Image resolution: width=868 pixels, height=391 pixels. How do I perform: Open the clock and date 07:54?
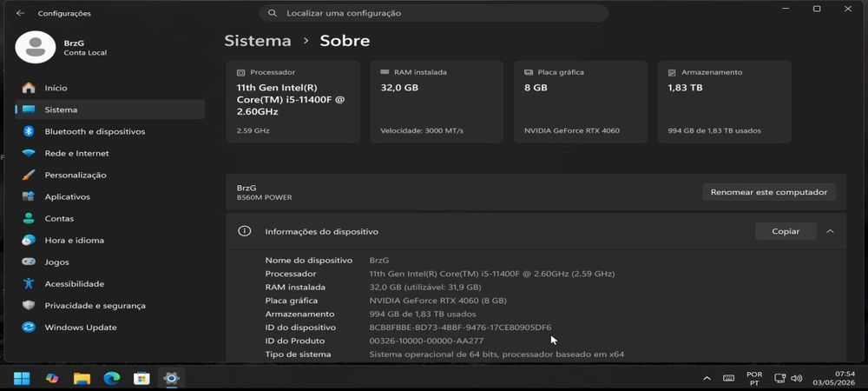(x=833, y=379)
